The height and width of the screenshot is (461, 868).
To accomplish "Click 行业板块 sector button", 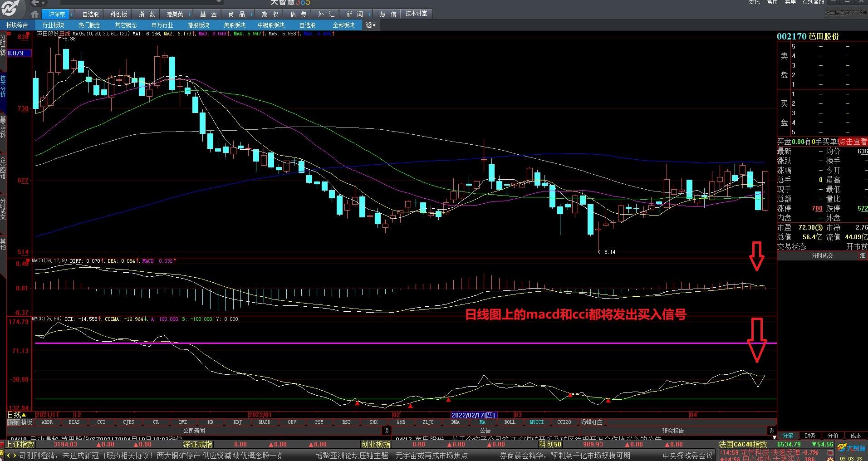I will (53, 25).
